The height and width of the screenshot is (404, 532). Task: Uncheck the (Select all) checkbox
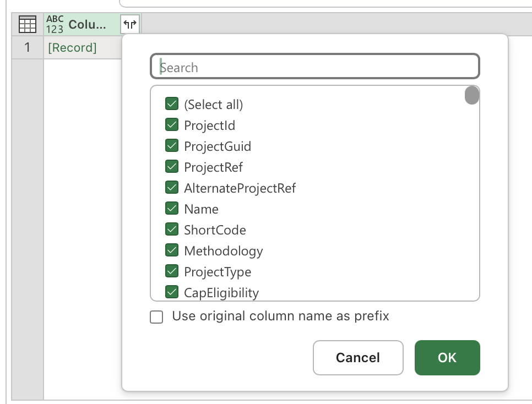tap(172, 104)
